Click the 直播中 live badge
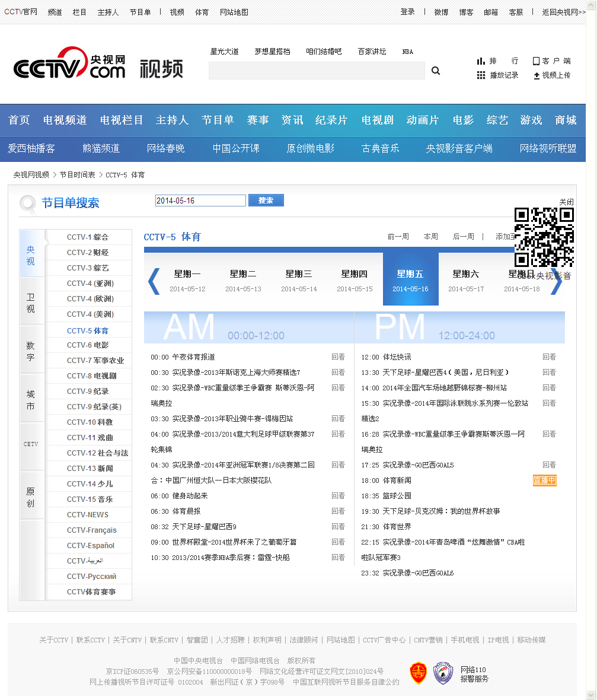Image resolution: width=597 pixels, height=700 pixels. (x=544, y=481)
